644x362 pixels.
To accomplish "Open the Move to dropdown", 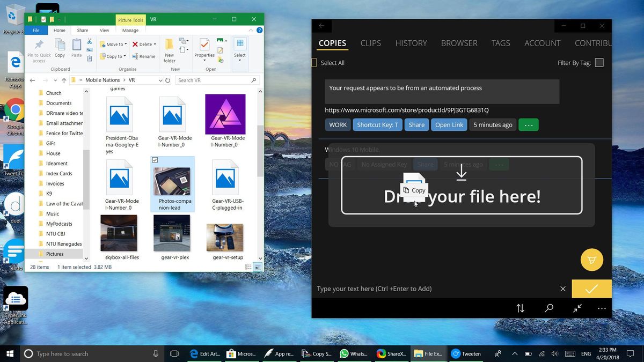I will pyautogui.click(x=113, y=44).
